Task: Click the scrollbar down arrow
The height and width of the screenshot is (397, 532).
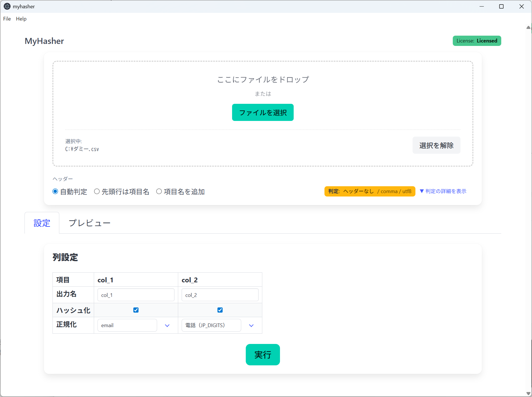Action: click(x=528, y=393)
